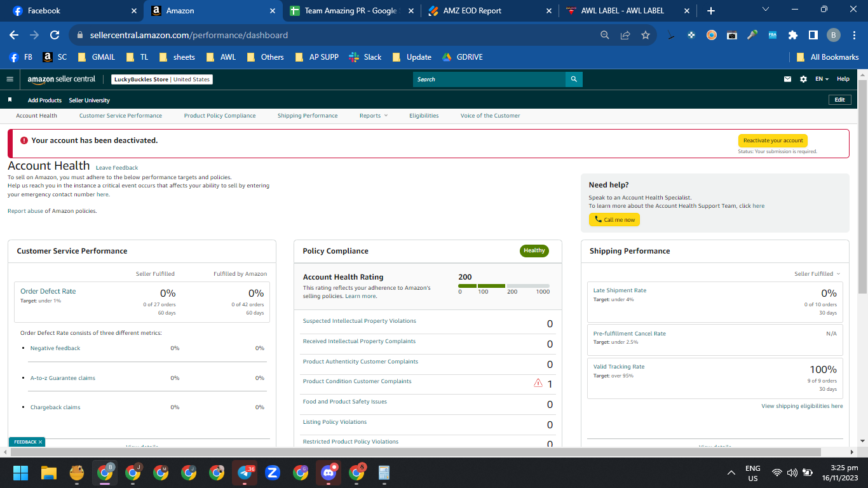Click the red alert icon in the deactivation banner
Image resolution: width=868 pixels, height=488 pixels.
(x=24, y=140)
